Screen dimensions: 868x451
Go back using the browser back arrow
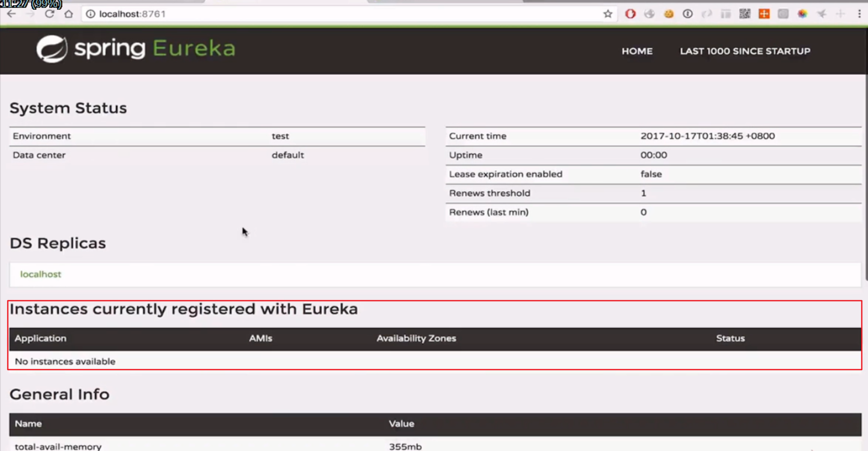(11, 14)
